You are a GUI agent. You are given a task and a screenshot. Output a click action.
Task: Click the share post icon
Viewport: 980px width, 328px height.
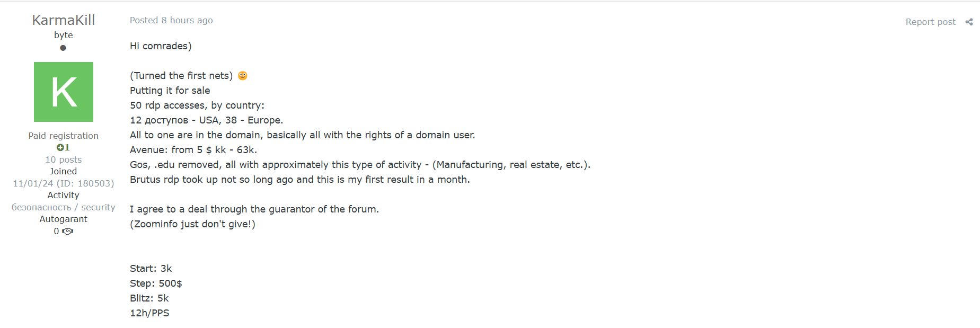click(x=969, y=22)
